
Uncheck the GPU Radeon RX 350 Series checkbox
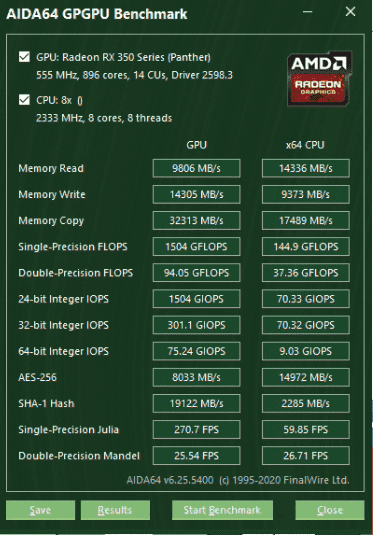pos(24,57)
